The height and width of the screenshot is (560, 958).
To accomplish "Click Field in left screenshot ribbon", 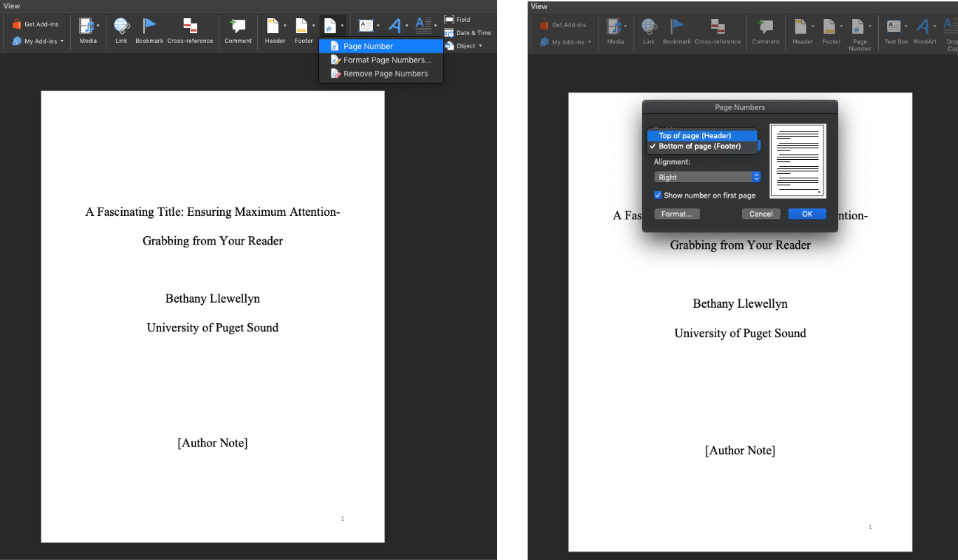I will tap(457, 20).
